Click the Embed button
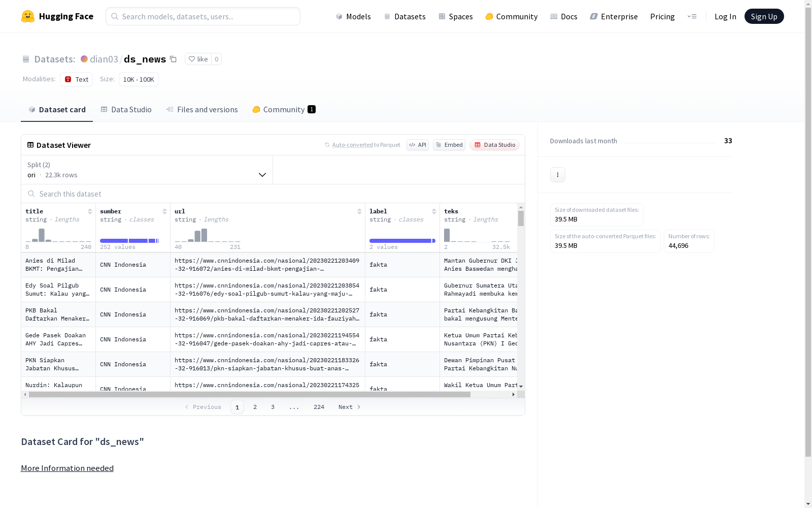Viewport: 812px width, 508px height. (x=449, y=145)
